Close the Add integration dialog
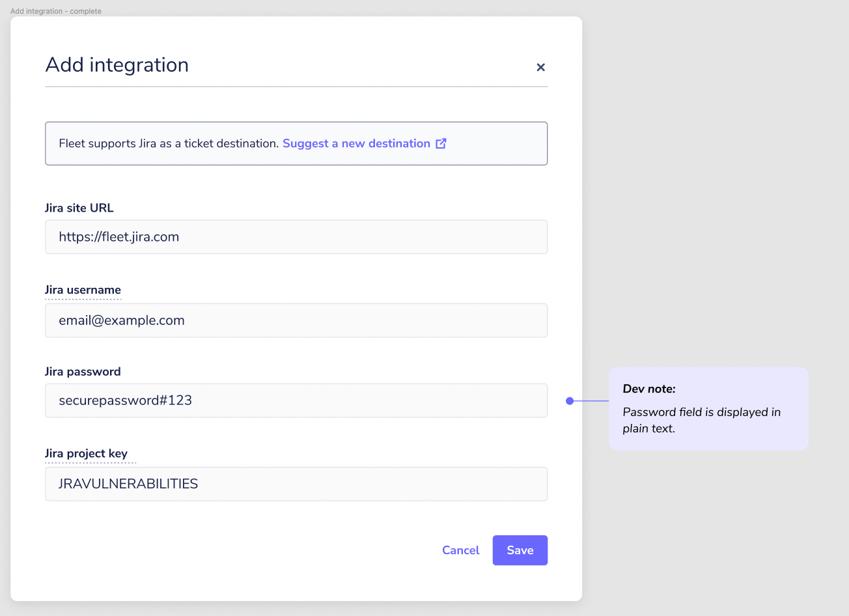Viewport: 849px width, 616px height. (540, 67)
